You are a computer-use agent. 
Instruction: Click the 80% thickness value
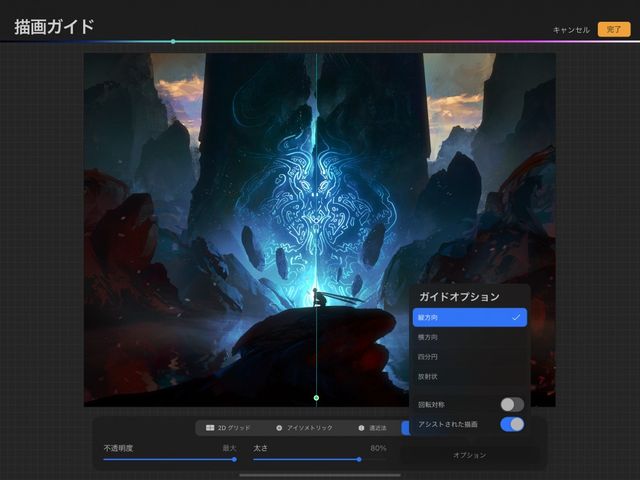(x=378, y=448)
